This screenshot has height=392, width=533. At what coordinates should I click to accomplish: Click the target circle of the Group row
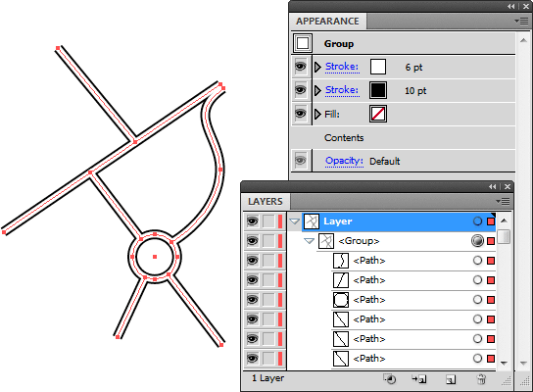coord(477,241)
